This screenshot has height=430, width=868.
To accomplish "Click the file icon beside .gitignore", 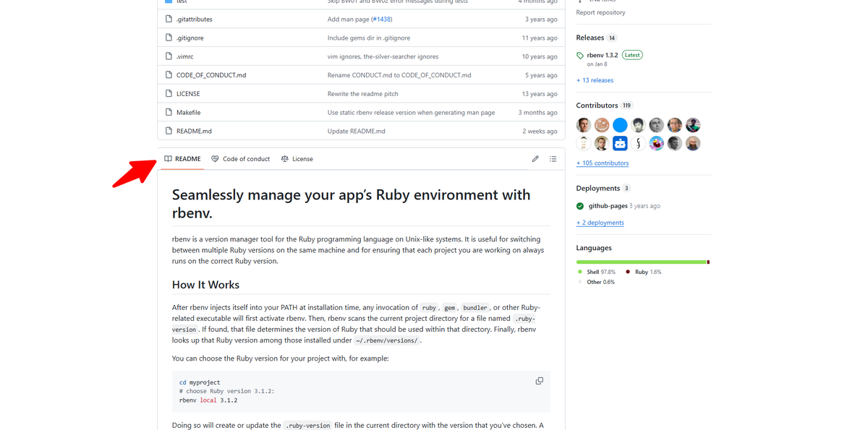I will (x=169, y=38).
